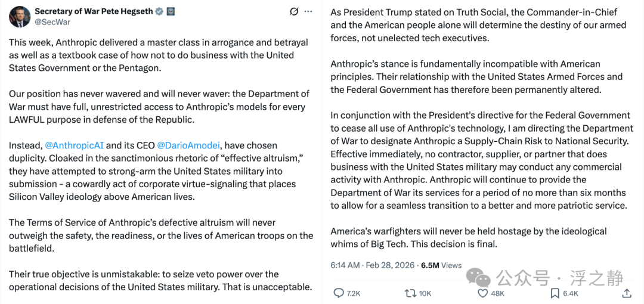Click the affiliation badge beside the checkmark
The image size is (644, 304).
point(171,11)
